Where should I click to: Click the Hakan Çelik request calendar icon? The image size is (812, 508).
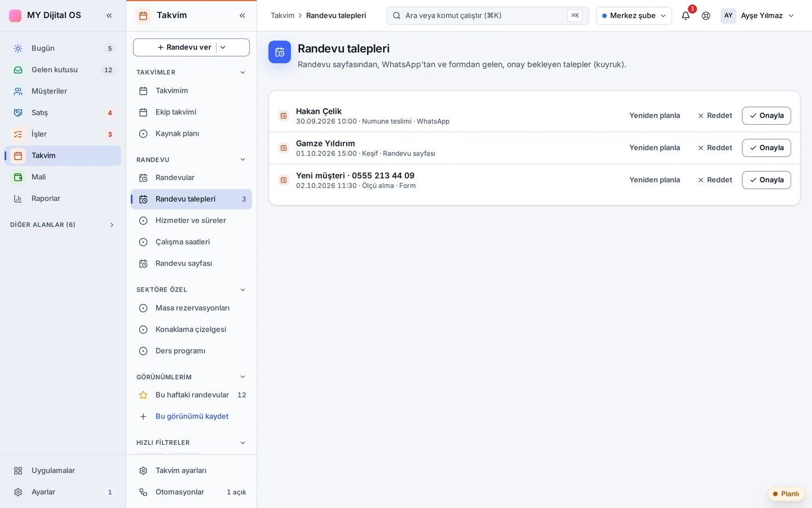pyautogui.click(x=284, y=116)
